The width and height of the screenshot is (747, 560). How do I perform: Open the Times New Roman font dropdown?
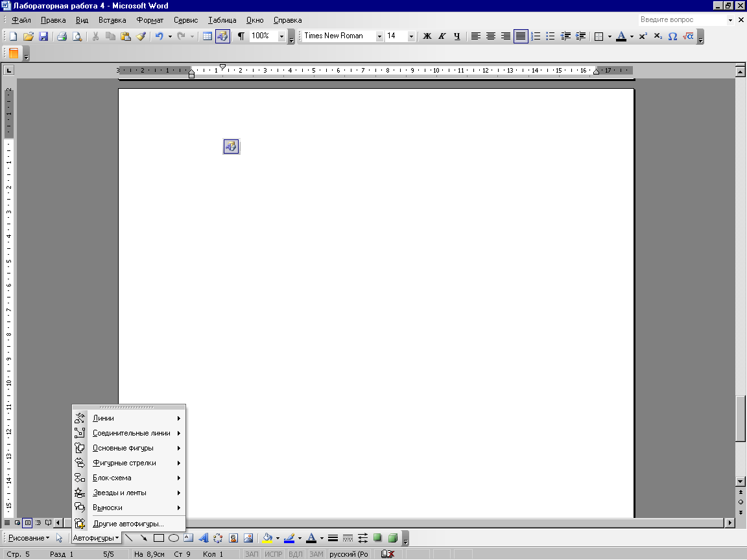380,36
